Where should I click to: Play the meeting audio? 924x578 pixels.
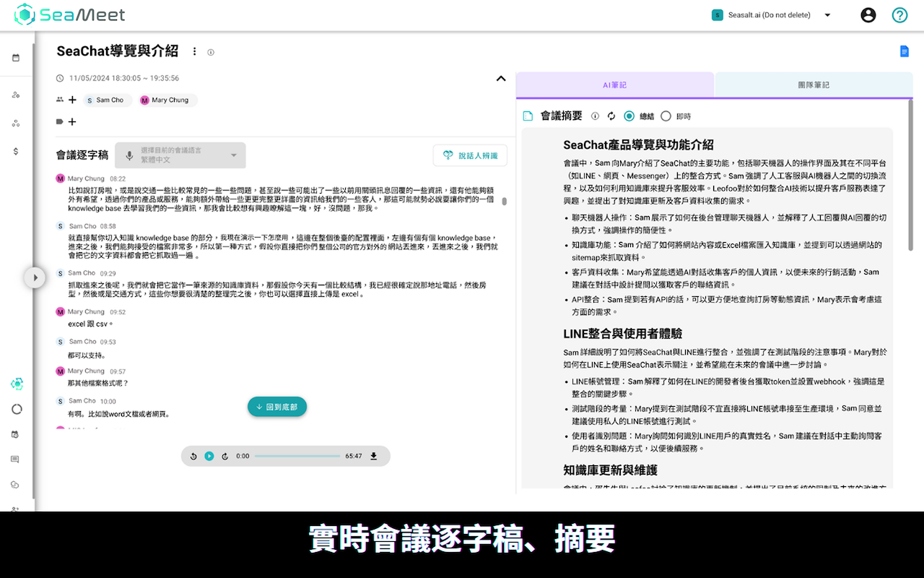tap(209, 456)
